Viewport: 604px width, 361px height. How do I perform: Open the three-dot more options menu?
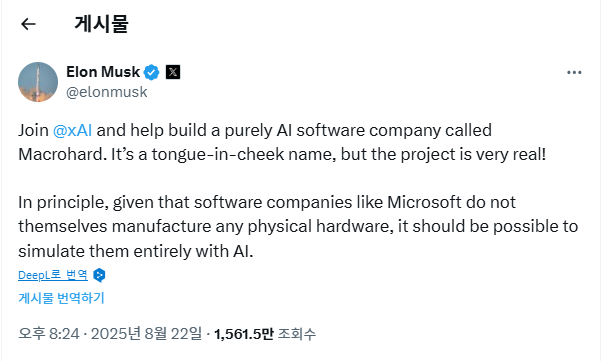pyautogui.click(x=574, y=72)
